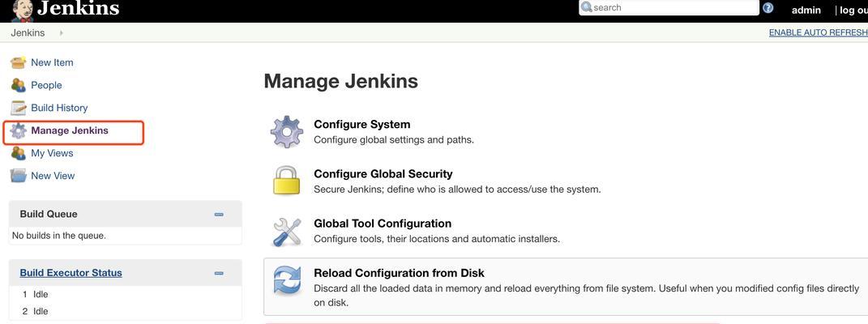Image resolution: width=868 pixels, height=324 pixels.
Task: Open Build Executor Status link
Action: click(x=71, y=273)
